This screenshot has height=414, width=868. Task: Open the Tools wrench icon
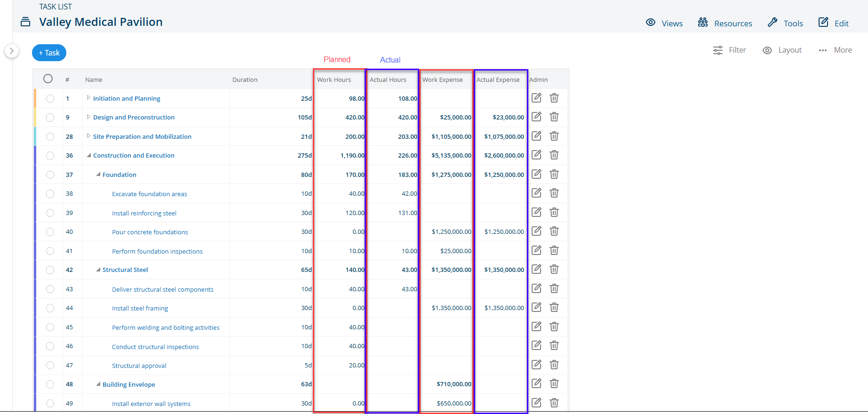(x=772, y=23)
